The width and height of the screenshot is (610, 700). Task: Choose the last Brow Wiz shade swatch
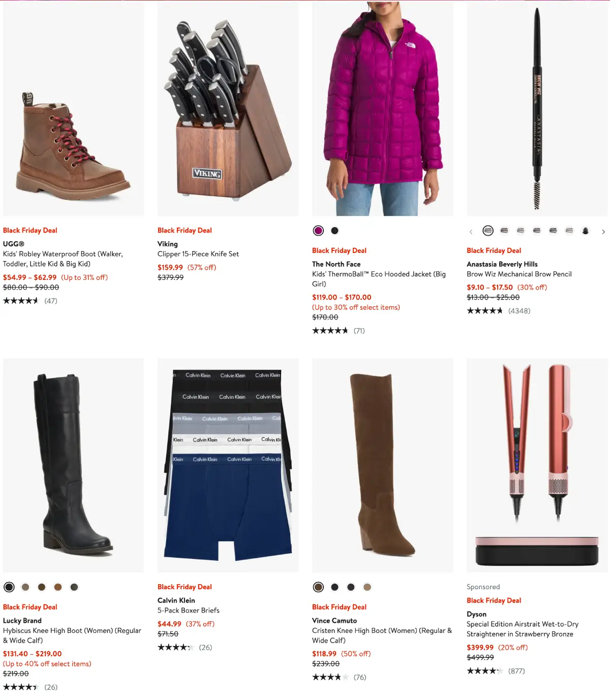coord(586,231)
